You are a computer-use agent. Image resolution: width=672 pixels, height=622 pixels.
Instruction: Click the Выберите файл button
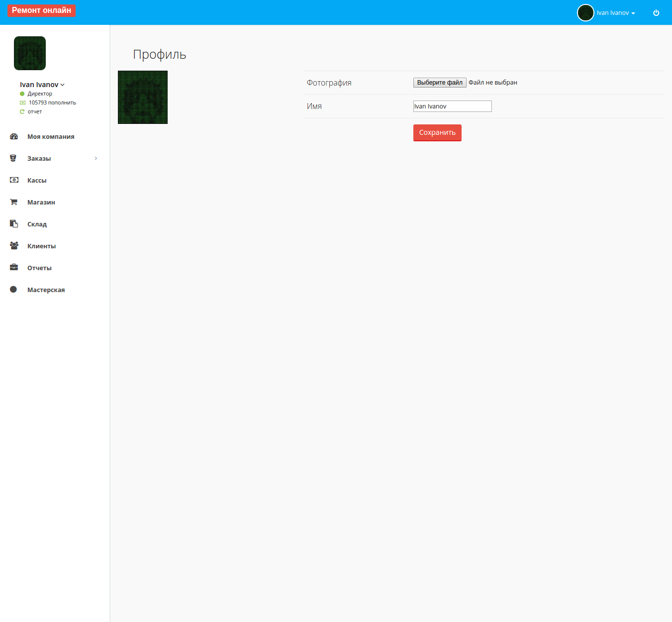(x=440, y=83)
